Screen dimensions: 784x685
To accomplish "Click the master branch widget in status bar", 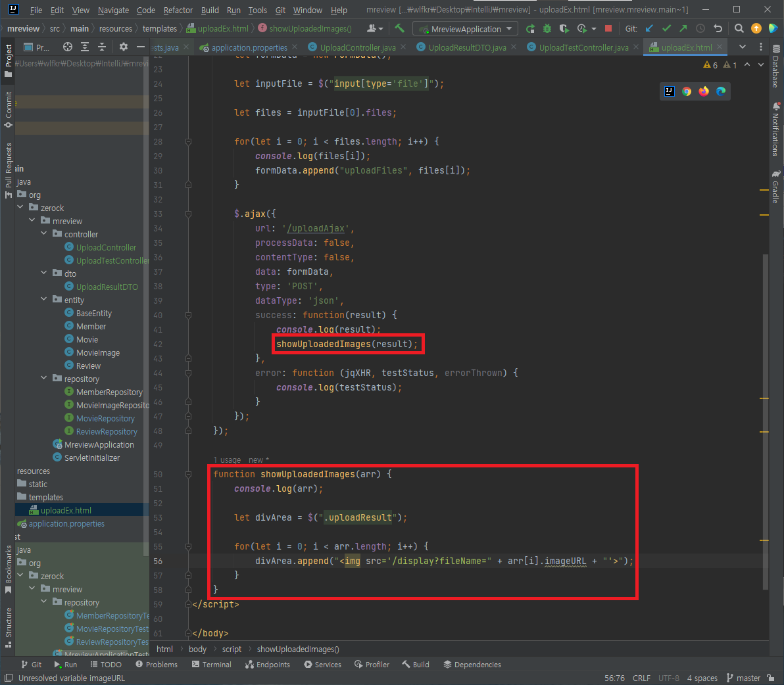I will pos(743,678).
